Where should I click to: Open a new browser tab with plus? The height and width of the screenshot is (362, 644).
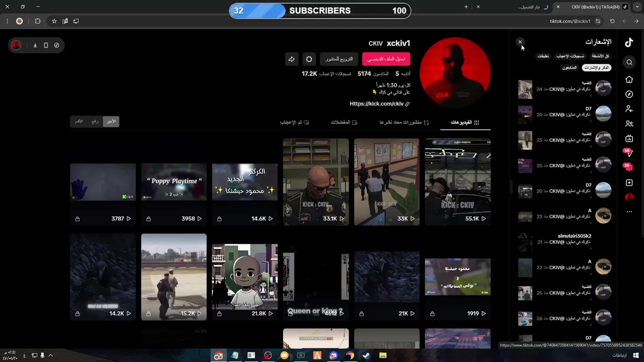click(x=466, y=7)
